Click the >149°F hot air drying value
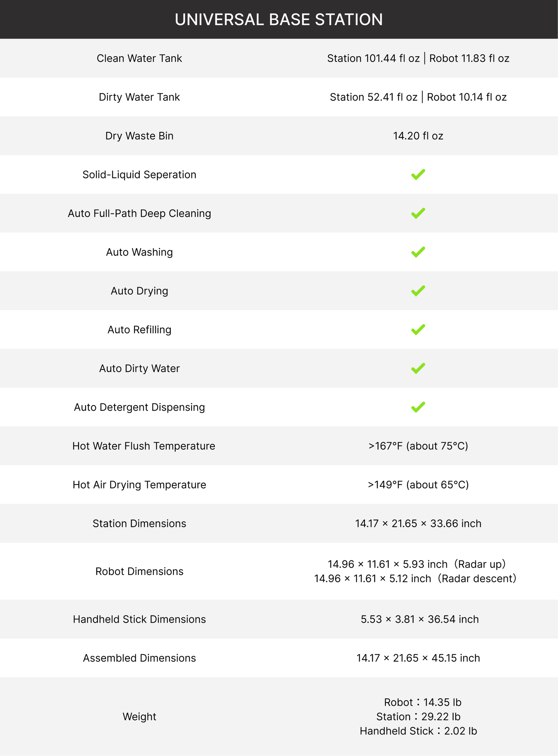 pyautogui.click(x=418, y=485)
